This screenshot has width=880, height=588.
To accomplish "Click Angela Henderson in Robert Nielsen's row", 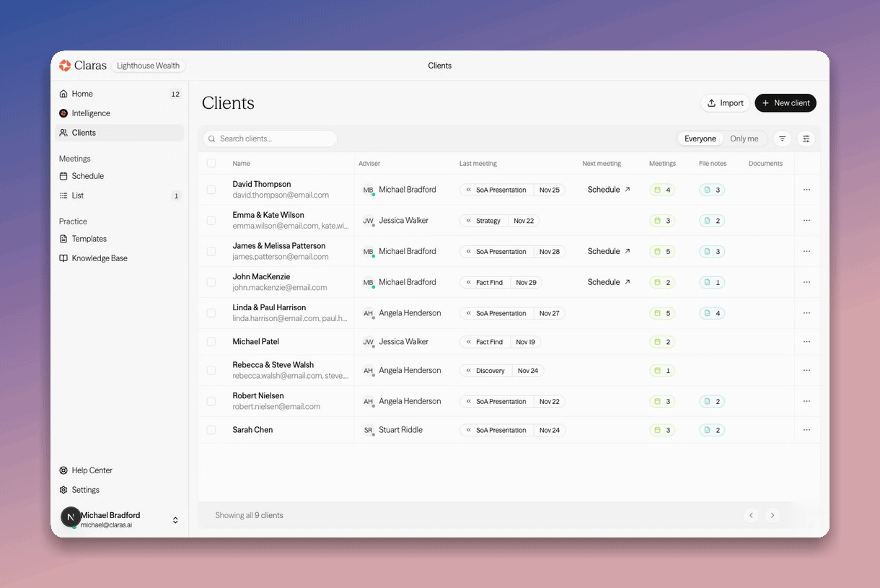I will [x=410, y=401].
